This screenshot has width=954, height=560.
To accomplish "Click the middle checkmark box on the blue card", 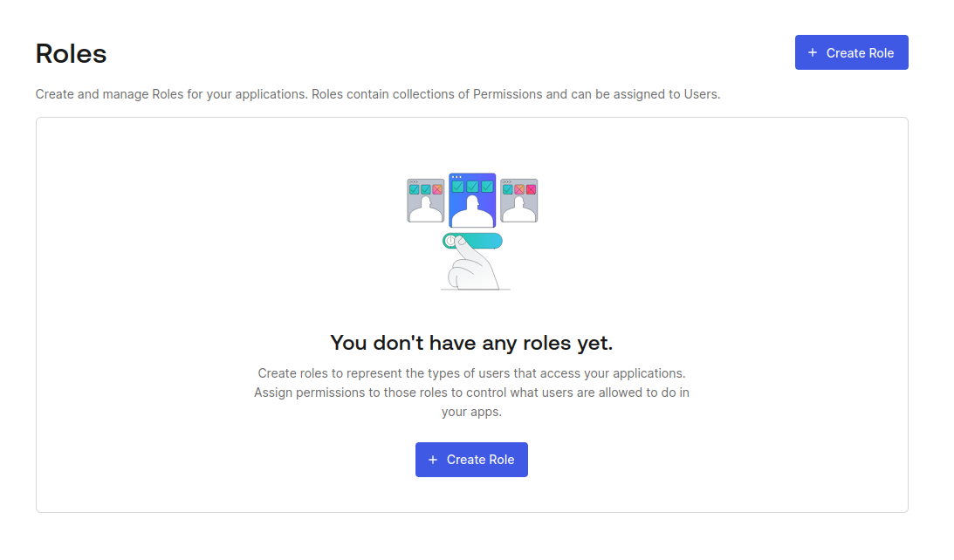I will [x=472, y=187].
